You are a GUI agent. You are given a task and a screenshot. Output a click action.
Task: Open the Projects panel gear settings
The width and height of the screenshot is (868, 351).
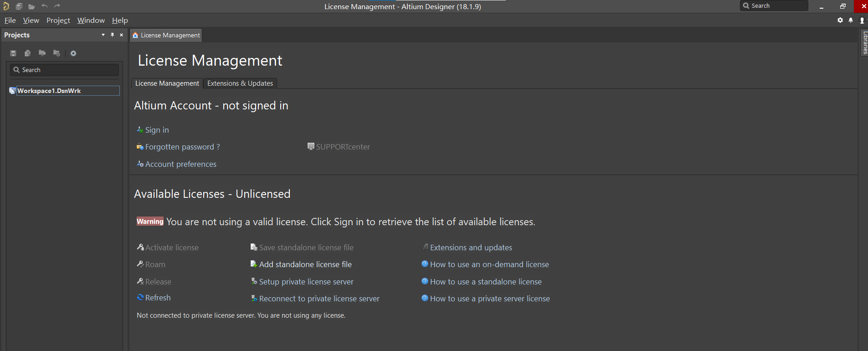(73, 53)
